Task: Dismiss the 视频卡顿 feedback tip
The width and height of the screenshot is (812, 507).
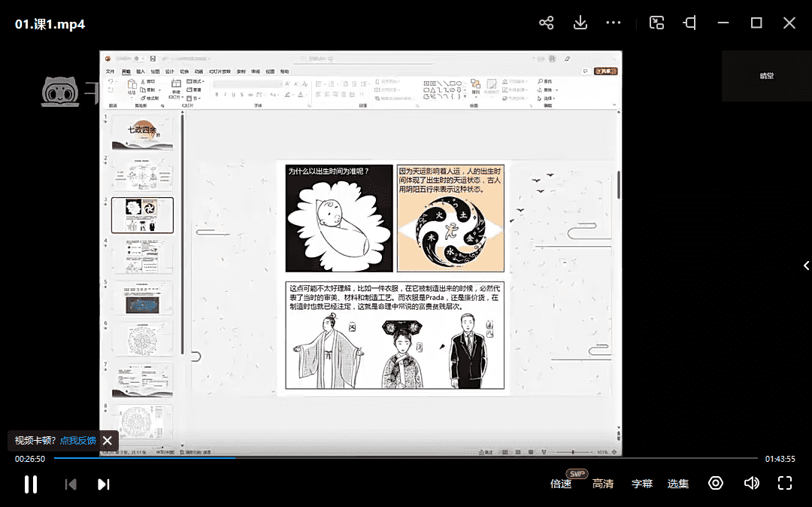Action: [x=108, y=441]
